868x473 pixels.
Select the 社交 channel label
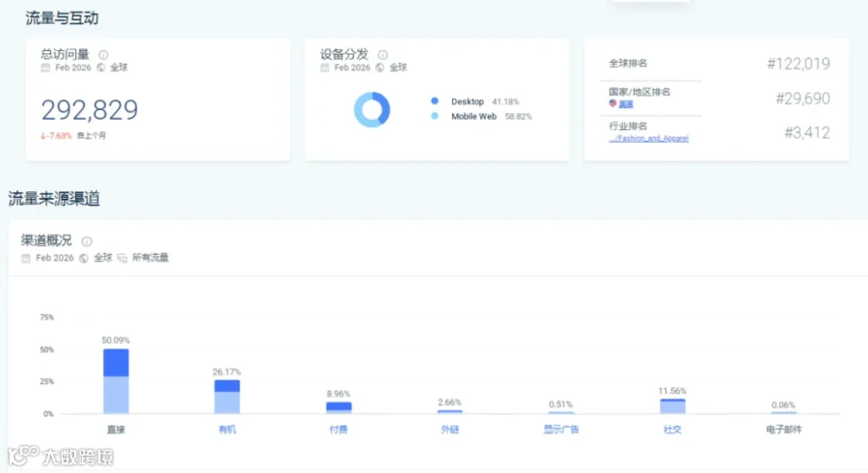point(672,430)
